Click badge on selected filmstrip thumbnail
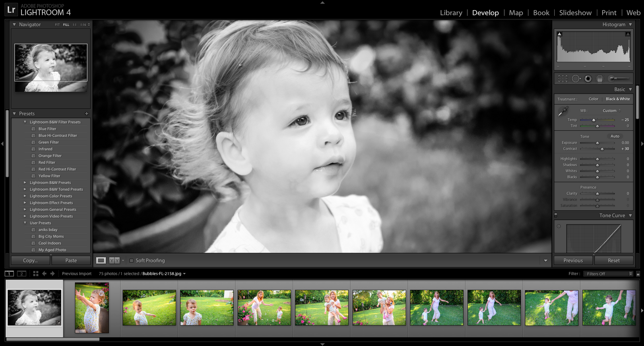Viewport: 644px width, 346px height. coord(58,322)
